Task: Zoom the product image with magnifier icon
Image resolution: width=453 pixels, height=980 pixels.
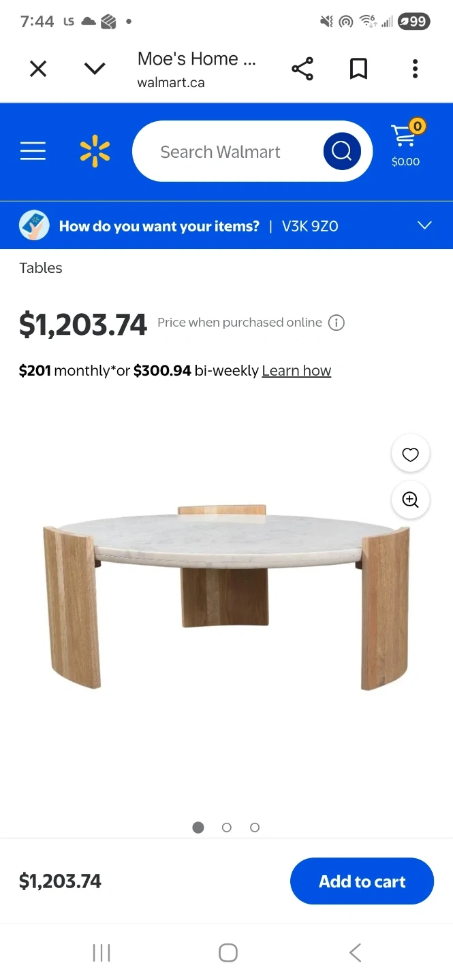Action: click(410, 500)
